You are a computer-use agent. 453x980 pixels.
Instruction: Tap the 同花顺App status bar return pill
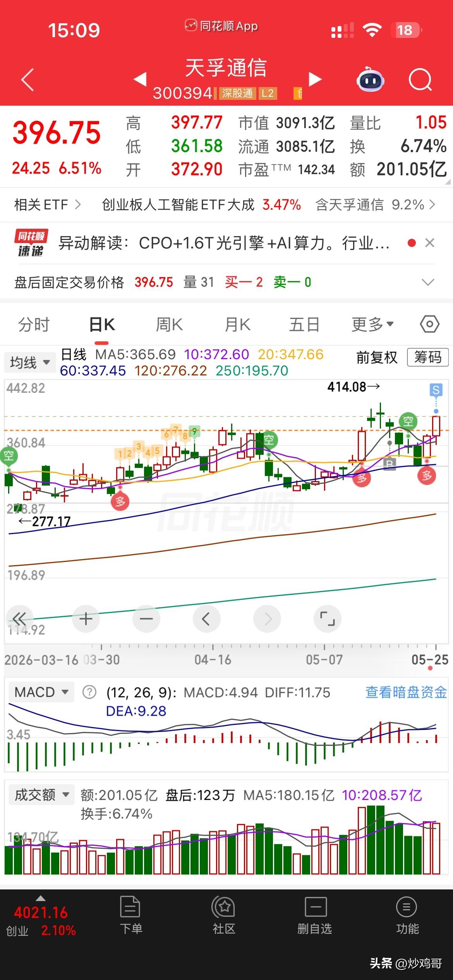pos(221,26)
